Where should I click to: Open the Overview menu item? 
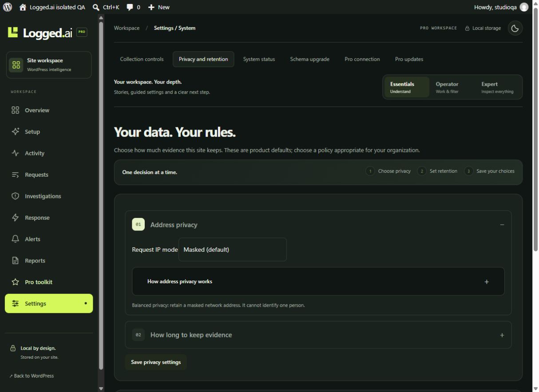(49, 110)
